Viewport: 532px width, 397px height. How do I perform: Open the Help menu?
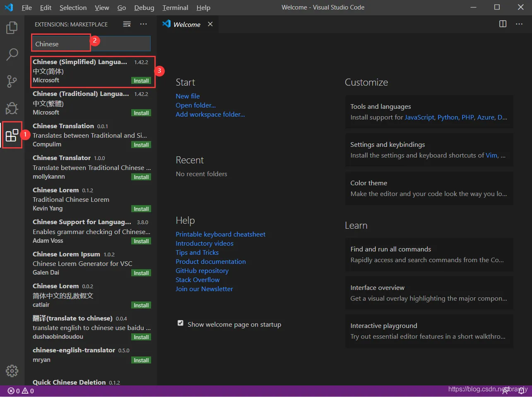click(203, 7)
